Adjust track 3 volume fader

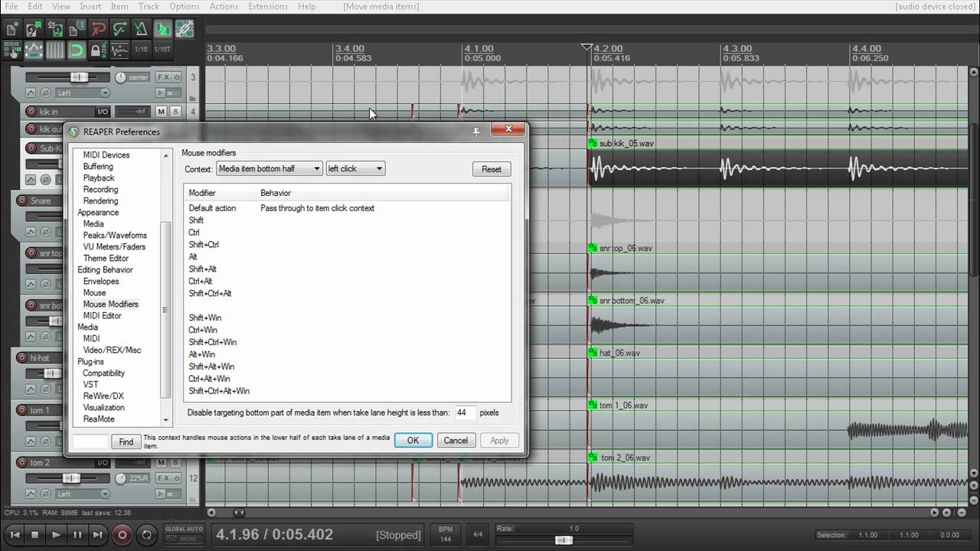[x=80, y=77]
